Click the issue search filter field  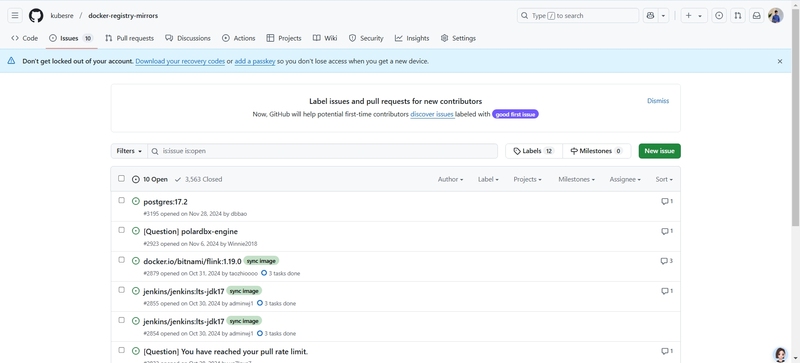(x=322, y=151)
